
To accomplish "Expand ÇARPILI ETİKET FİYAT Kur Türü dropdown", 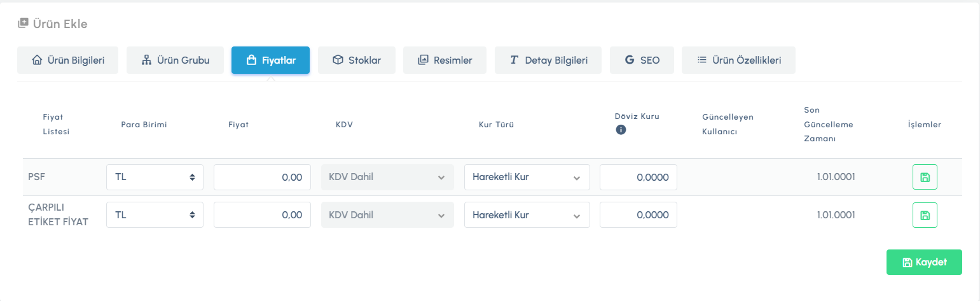I will pos(527,215).
